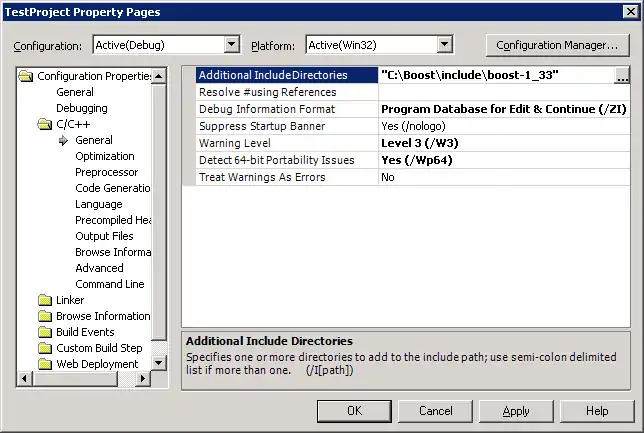Select the Debugging properties page
The width and height of the screenshot is (644, 433).
pos(82,108)
